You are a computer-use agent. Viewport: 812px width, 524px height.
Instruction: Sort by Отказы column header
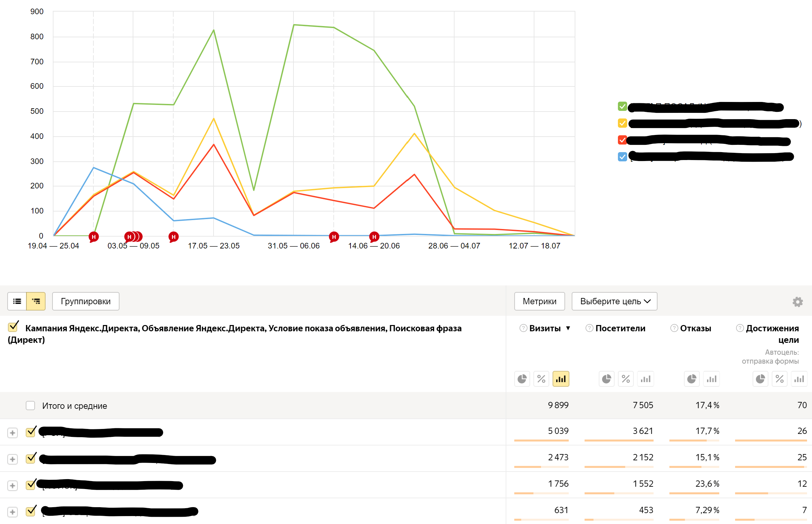pos(695,328)
